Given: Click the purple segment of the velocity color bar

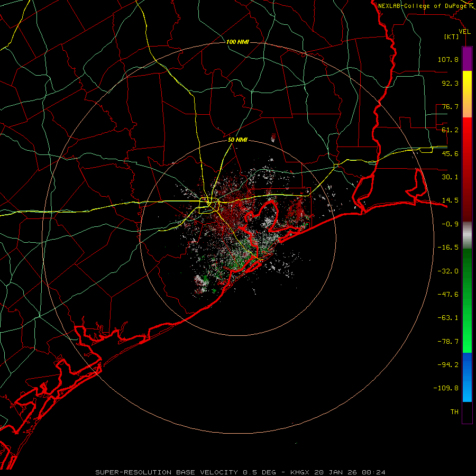Looking at the screenshot, I should 467,59.
